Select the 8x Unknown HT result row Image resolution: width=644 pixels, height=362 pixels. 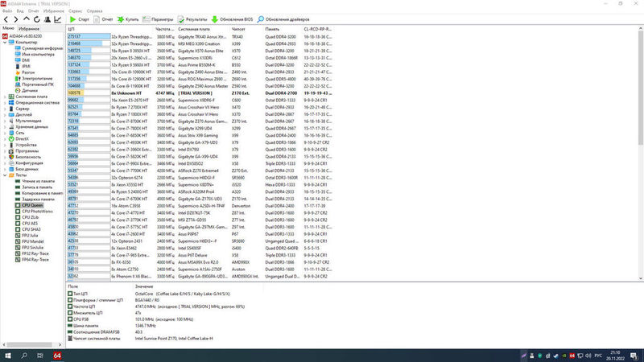(x=200, y=93)
